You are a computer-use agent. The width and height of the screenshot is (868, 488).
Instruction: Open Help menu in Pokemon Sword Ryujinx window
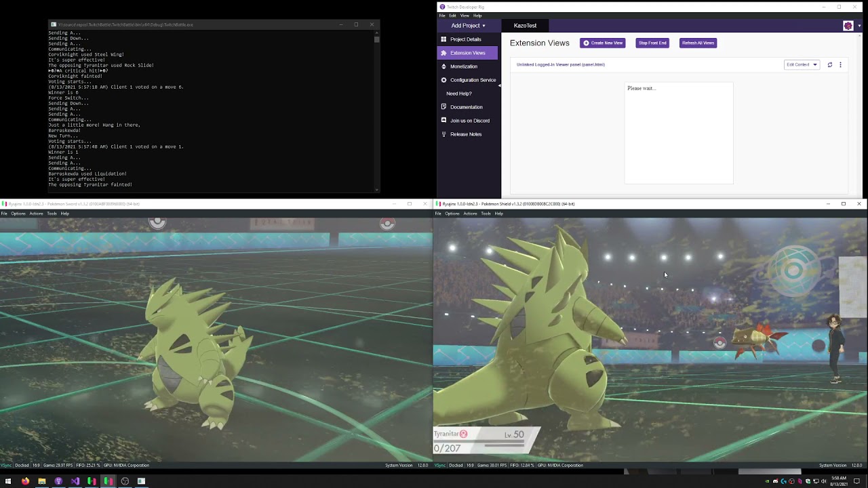click(65, 213)
